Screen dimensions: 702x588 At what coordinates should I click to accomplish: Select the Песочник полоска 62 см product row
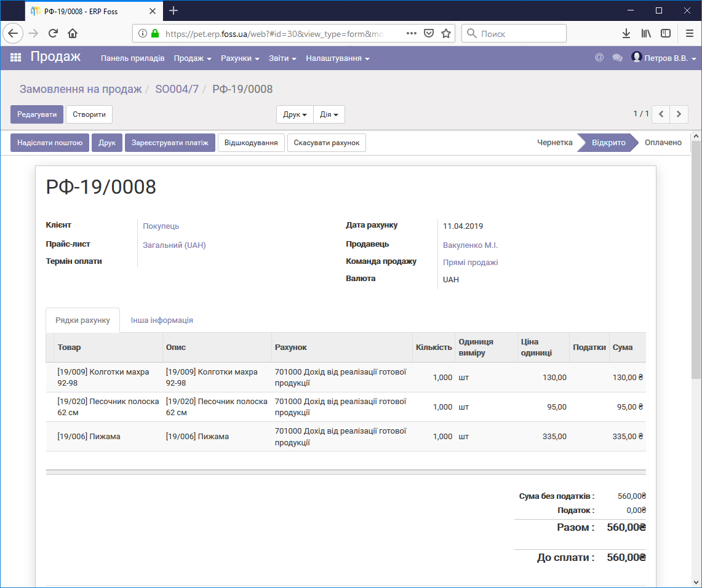coord(346,407)
